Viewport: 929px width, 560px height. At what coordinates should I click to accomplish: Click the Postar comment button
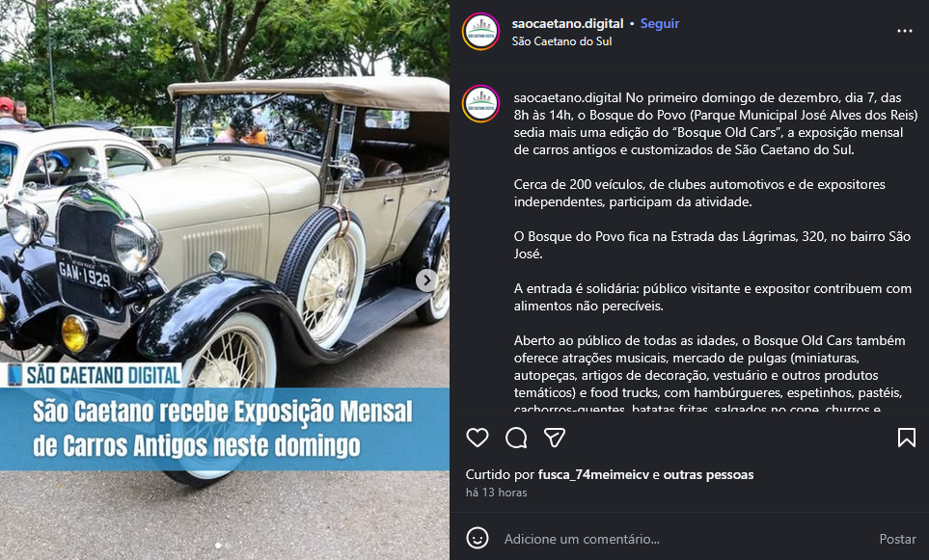pos(897,539)
